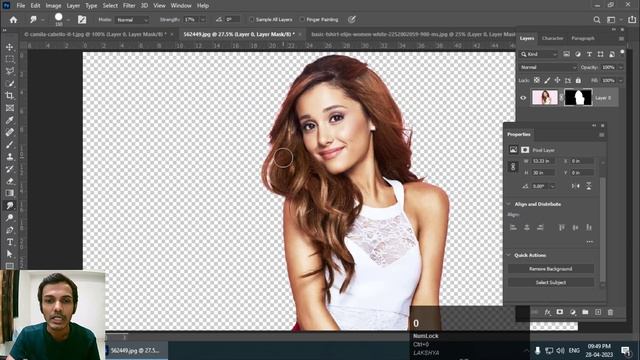Click the Search icon at top right
Screen dimensions: 640x360
(x=597, y=20)
